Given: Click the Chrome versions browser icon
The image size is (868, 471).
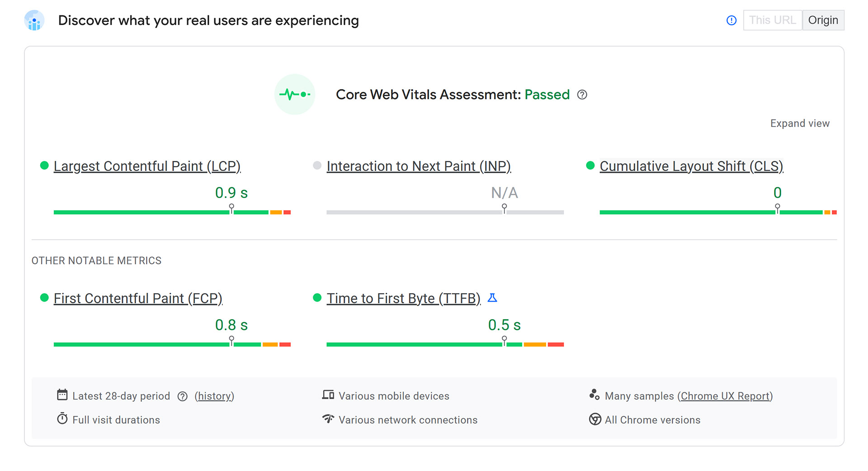Looking at the screenshot, I should pos(595,419).
